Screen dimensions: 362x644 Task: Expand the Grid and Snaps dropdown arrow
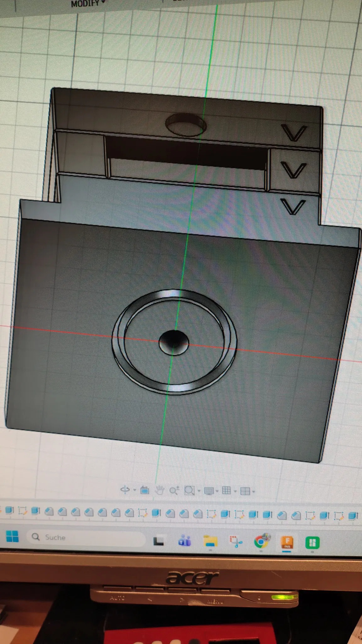[235, 491]
